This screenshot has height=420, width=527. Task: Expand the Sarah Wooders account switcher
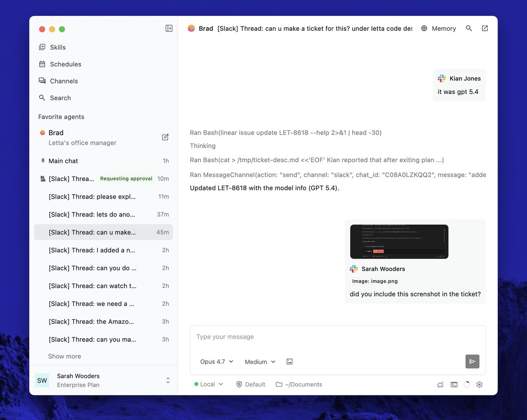168,380
